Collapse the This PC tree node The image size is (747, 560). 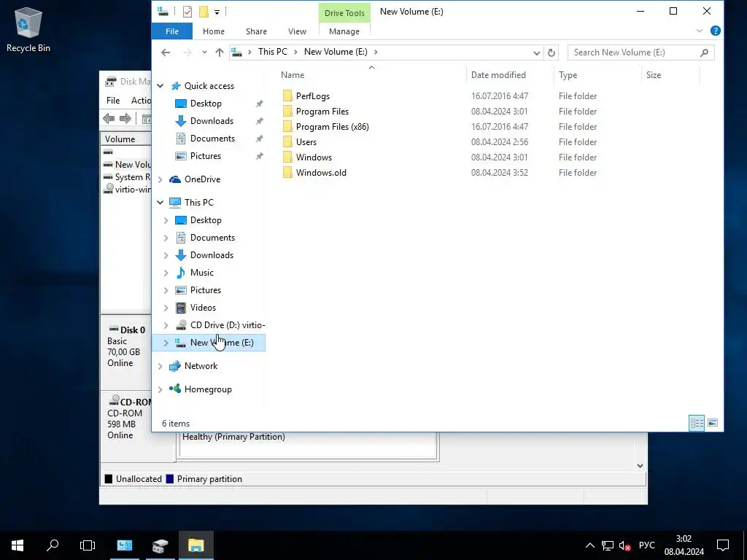point(160,203)
